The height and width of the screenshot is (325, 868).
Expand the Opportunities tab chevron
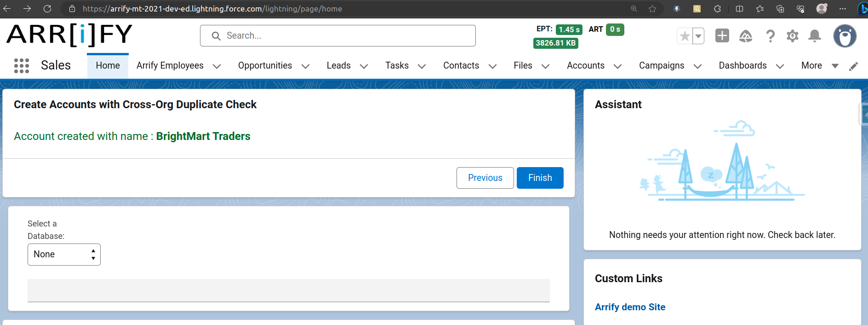(x=305, y=66)
